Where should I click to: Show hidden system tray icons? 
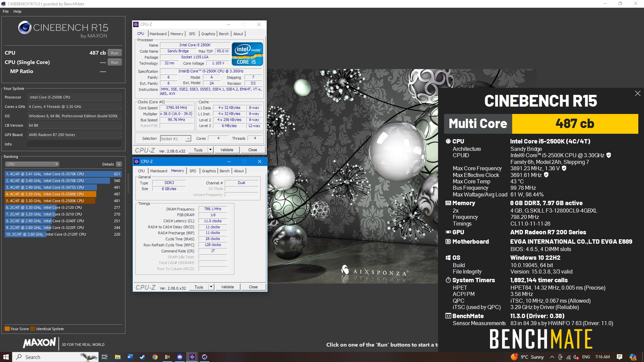(552, 357)
